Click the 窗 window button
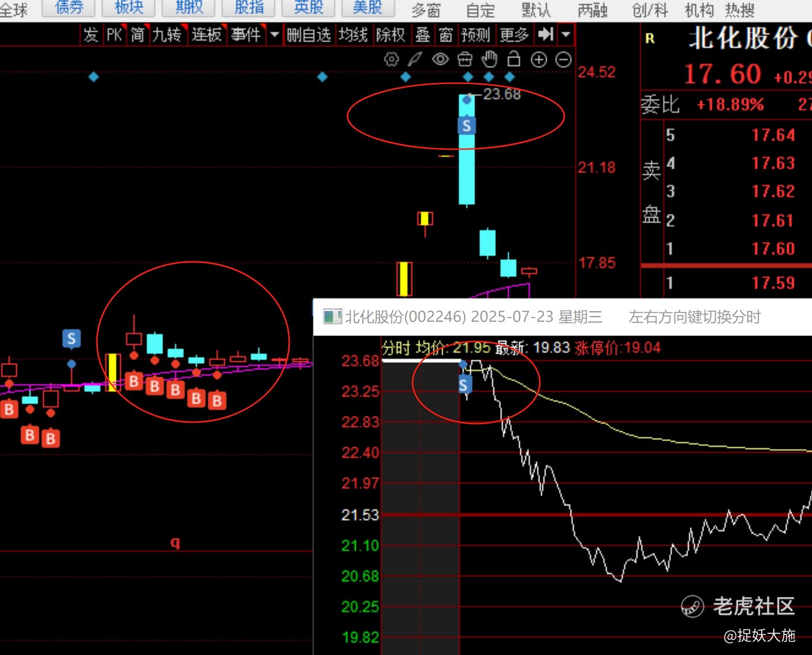The image size is (812, 655). pyautogui.click(x=446, y=35)
